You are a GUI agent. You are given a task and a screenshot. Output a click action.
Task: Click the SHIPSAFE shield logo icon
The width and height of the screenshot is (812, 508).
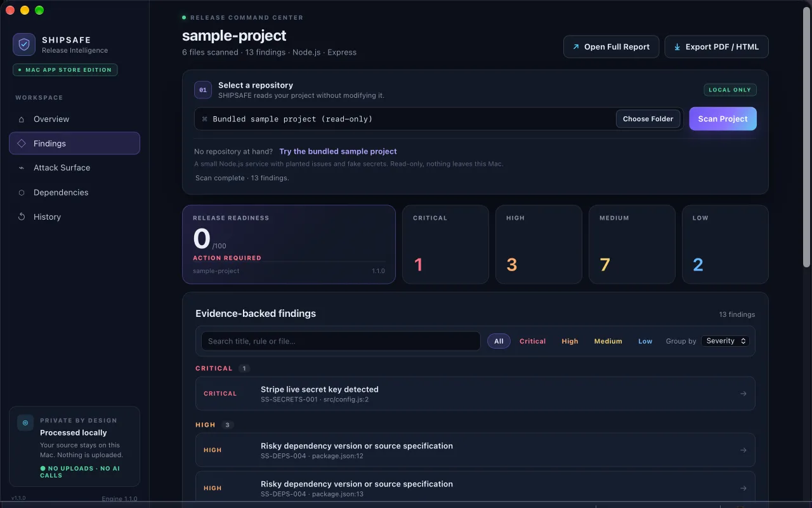pyautogui.click(x=24, y=44)
